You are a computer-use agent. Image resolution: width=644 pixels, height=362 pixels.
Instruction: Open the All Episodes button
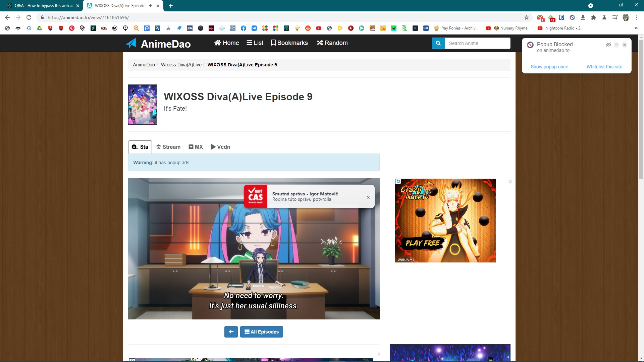262,332
